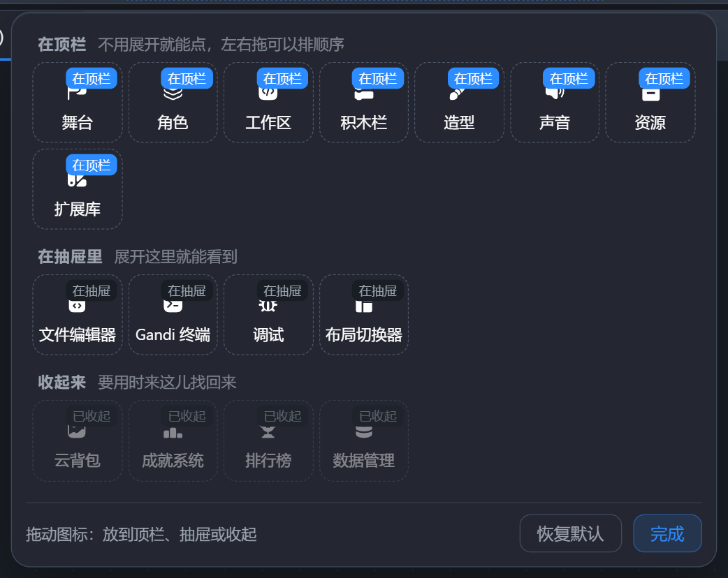Image resolution: width=728 pixels, height=578 pixels.
Task: Select the Gandi 终端 terminal card
Action: pyautogui.click(x=173, y=315)
